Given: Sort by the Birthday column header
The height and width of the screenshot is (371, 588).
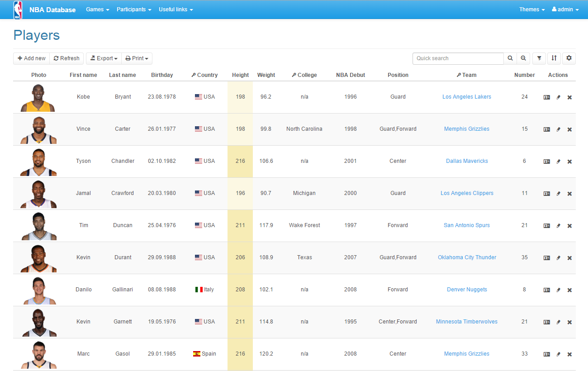Looking at the screenshot, I should (x=162, y=75).
